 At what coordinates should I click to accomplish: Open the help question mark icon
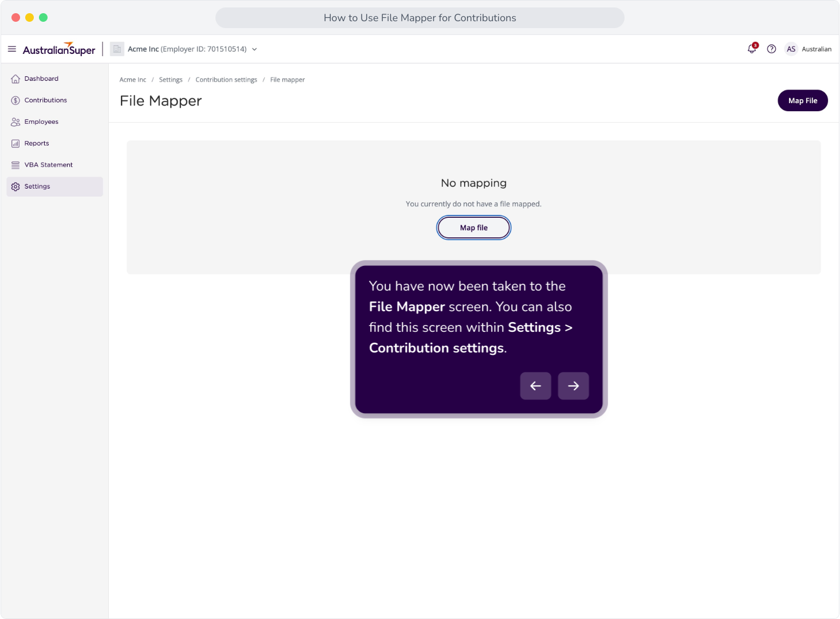771,49
